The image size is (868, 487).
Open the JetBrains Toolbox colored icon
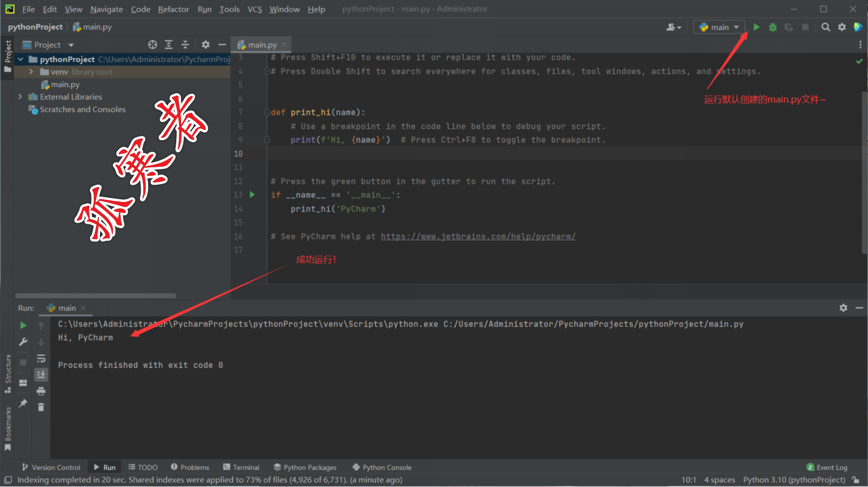(858, 27)
